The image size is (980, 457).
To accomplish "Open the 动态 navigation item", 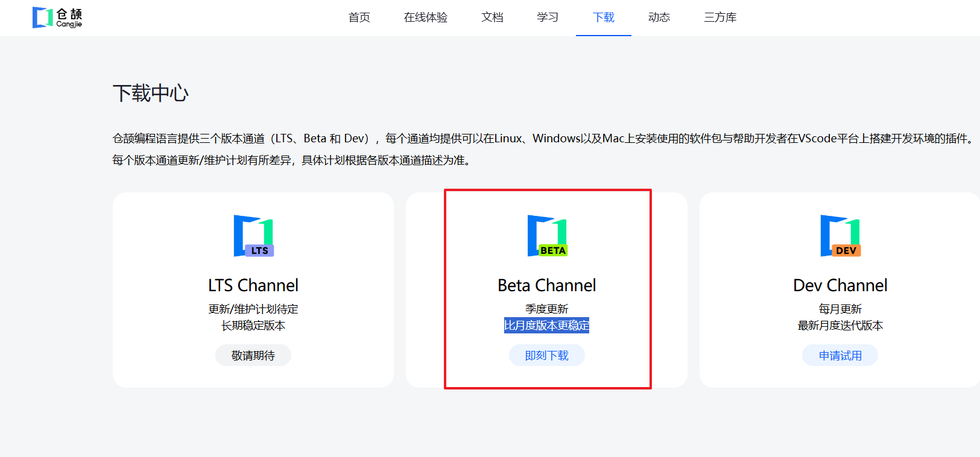I will pyautogui.click(x=659, y=17).
